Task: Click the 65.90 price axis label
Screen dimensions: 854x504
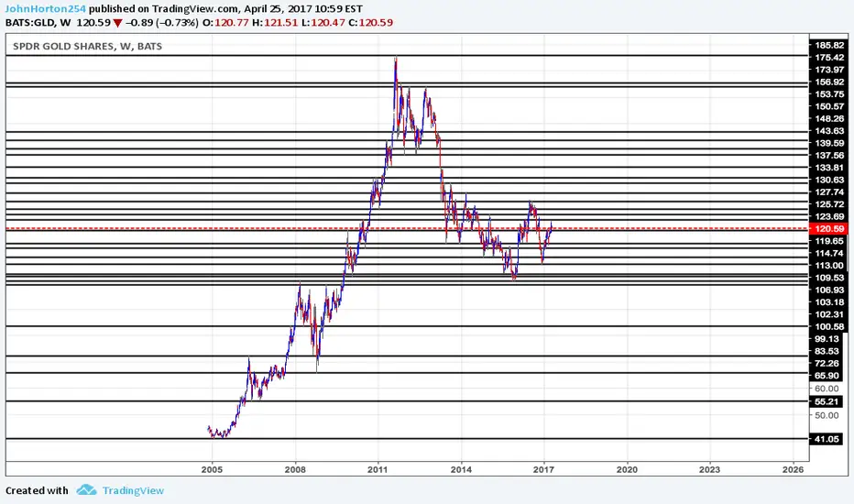Action: click(827, 376)
